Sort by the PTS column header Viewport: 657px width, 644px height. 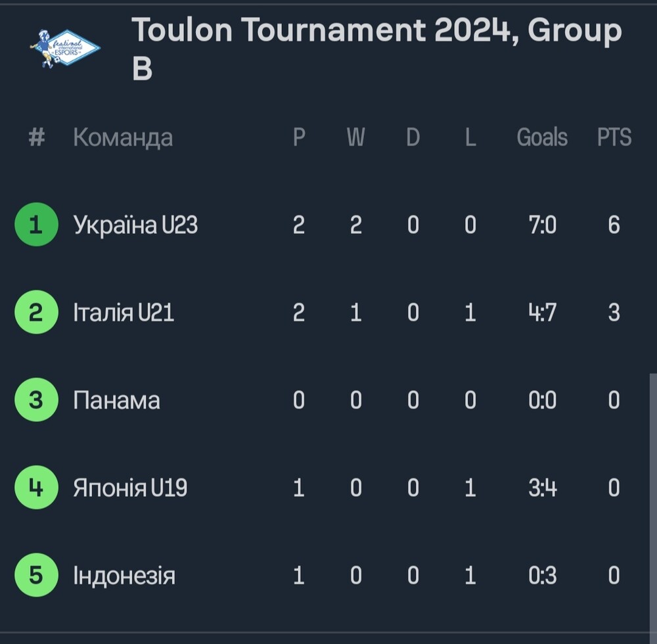point(614,137)
